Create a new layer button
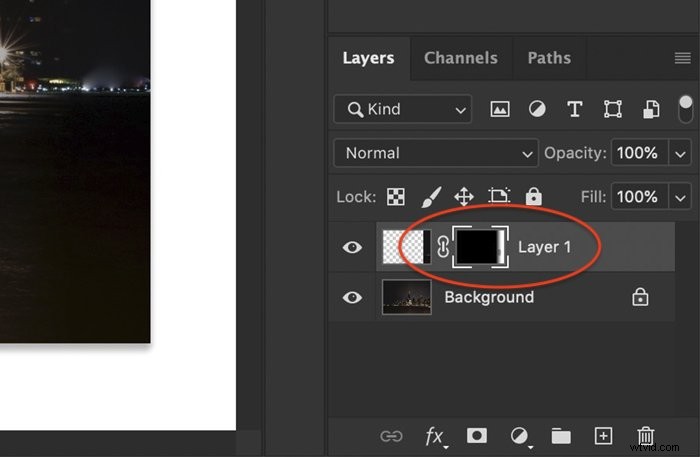700x457 pixels. pyautogui.click(x=603, y=436)
